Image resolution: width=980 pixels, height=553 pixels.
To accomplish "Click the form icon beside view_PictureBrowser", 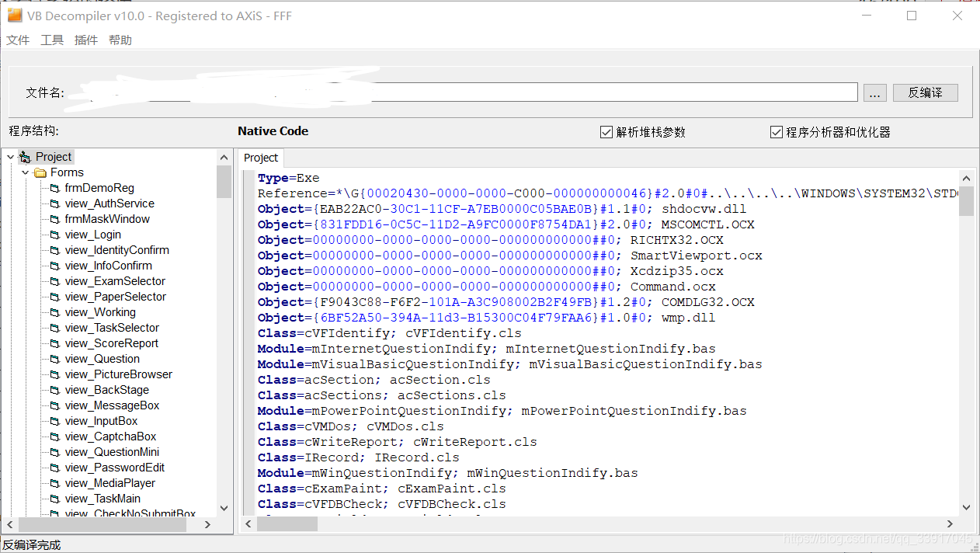I will pyautogui.click(x=55, y=374).
